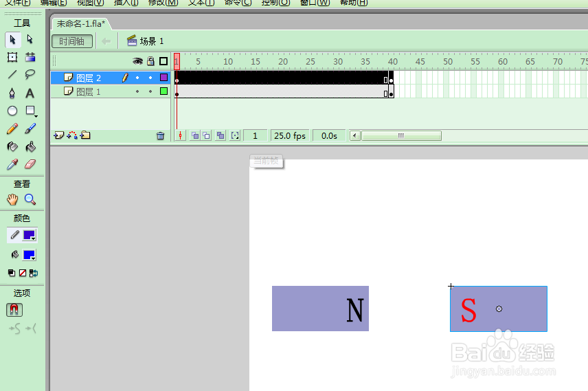The width and height of the screenshot is (588, 391).
Task: Toggle lock dot of 图层 2
Action: coord(150,78)
